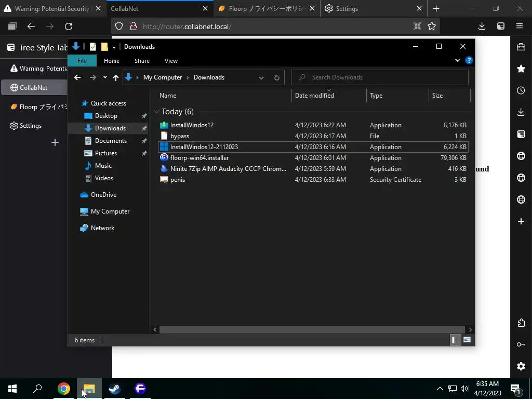This screenshot has height=399, width=532.
Task: Click the insecure connection lock icon
Action: [x=134, y=26]
